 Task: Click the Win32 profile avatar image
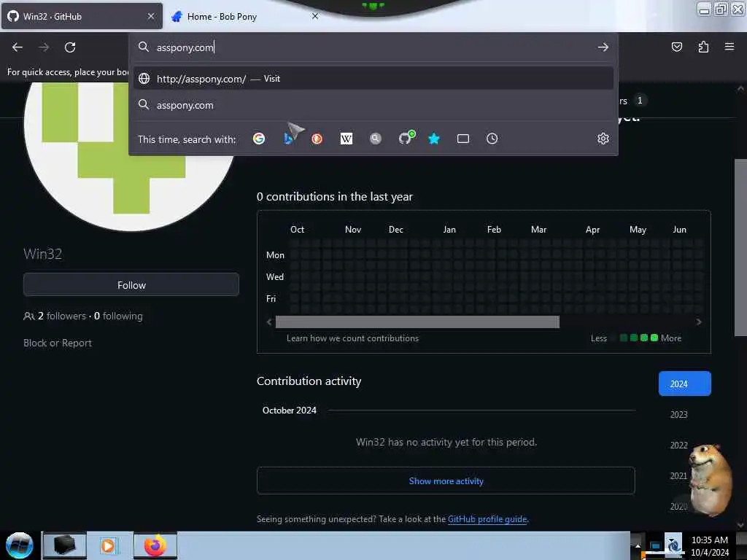pos(131,157)
